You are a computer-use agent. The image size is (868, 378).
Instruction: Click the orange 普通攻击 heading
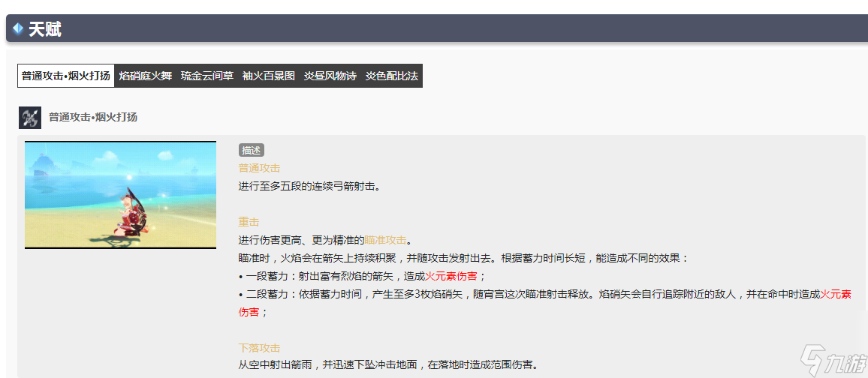(x=259, y=168)
